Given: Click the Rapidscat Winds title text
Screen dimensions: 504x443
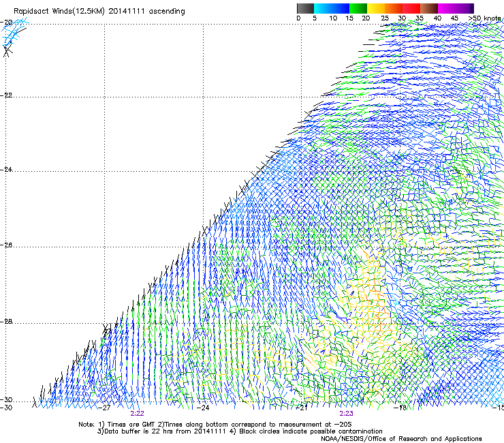Looking at the screenshot, I should tap(99, 12).
